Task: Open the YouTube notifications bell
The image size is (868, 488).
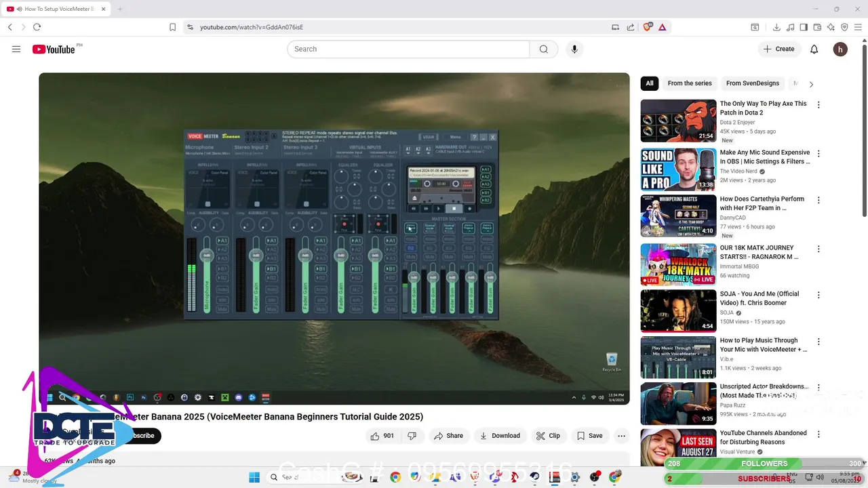Action: point(814,49)
